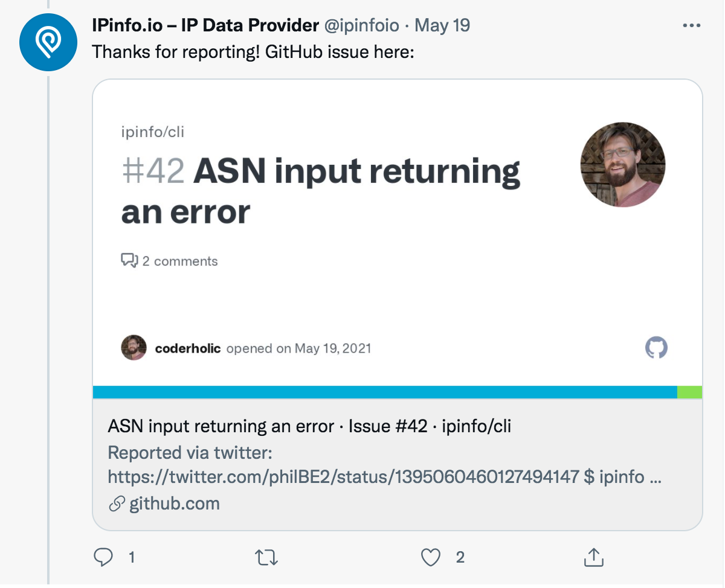This screenshot has width=725, height=588.
Task: Reply using the speech bubble icon
Action: [104, 557]
